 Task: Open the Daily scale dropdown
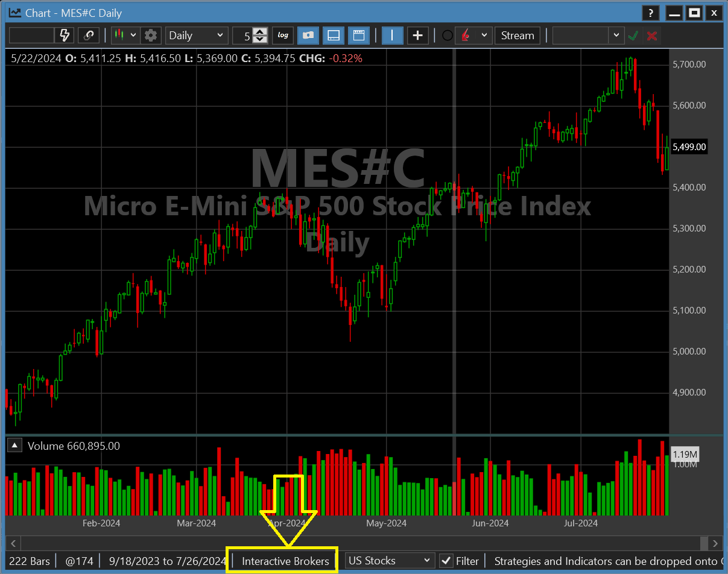197,36
